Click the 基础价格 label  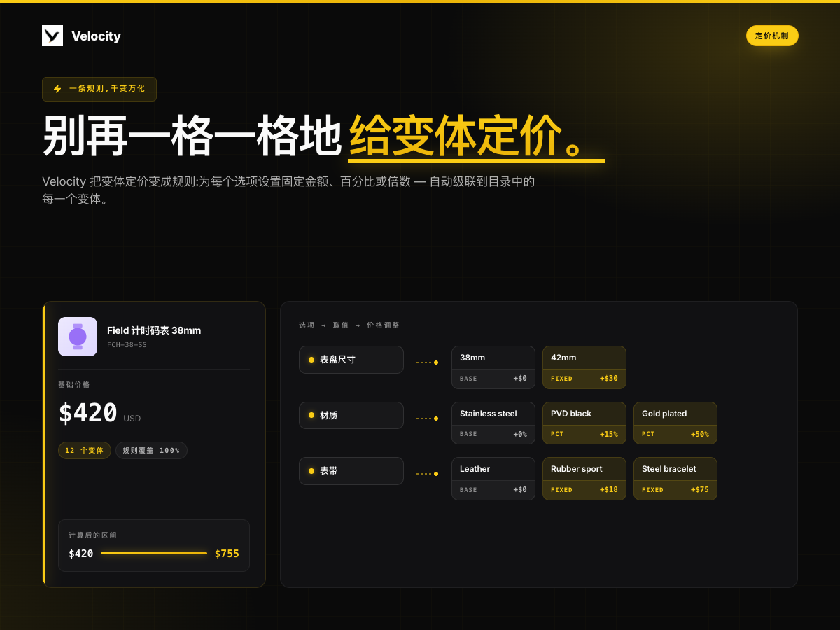click(x=74, y=384)
